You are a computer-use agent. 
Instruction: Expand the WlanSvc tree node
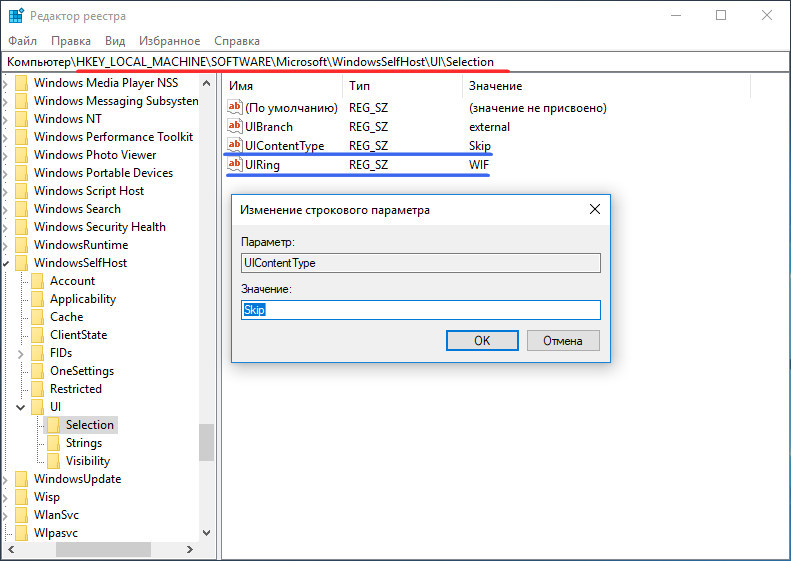tap(6, 516)
